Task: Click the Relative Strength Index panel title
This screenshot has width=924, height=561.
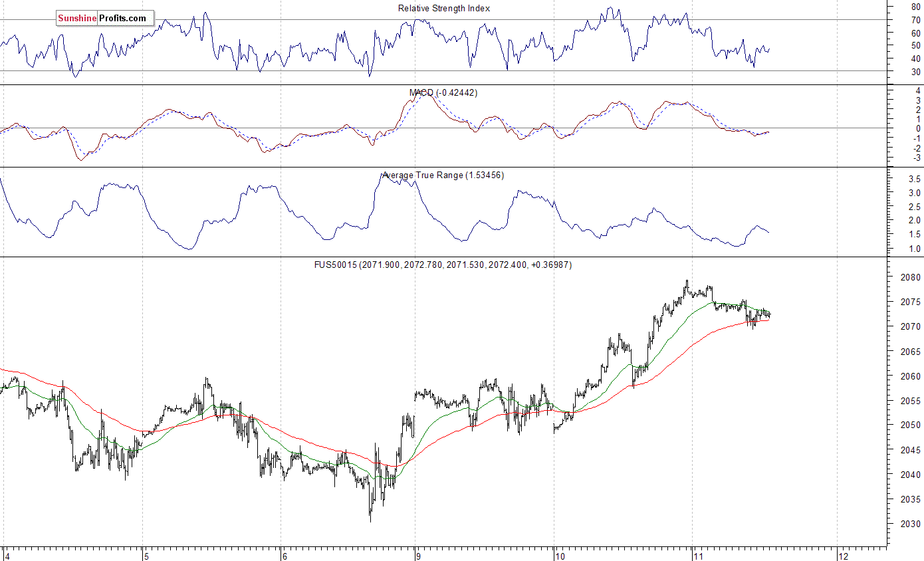Action: [x=444, y=8]
